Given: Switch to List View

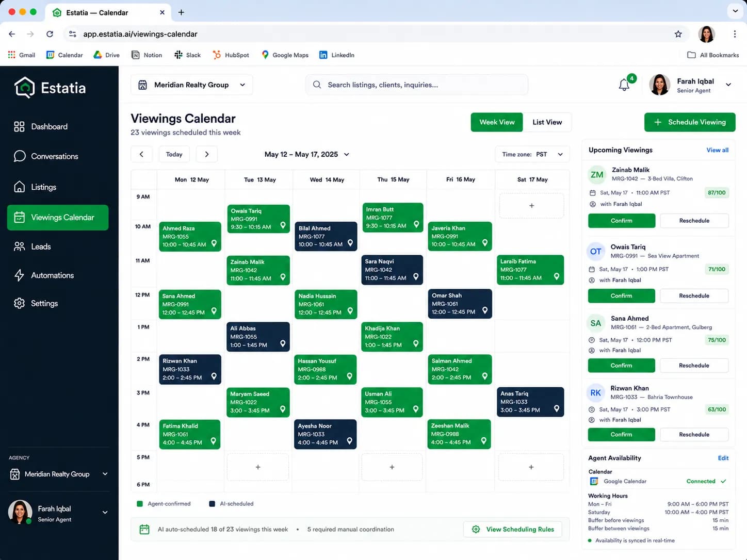Looking at the screenshot, I should [547, 122].
